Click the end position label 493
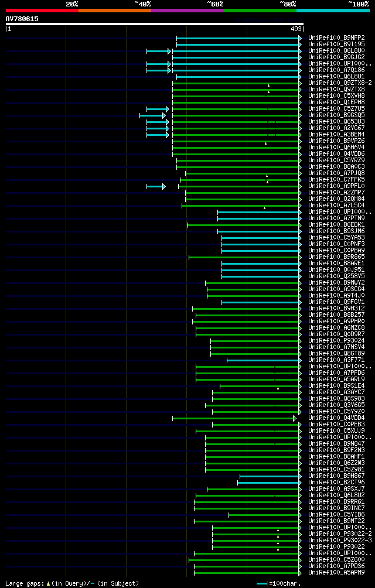This screenshot has height=588, width=375. click(296, 29)
